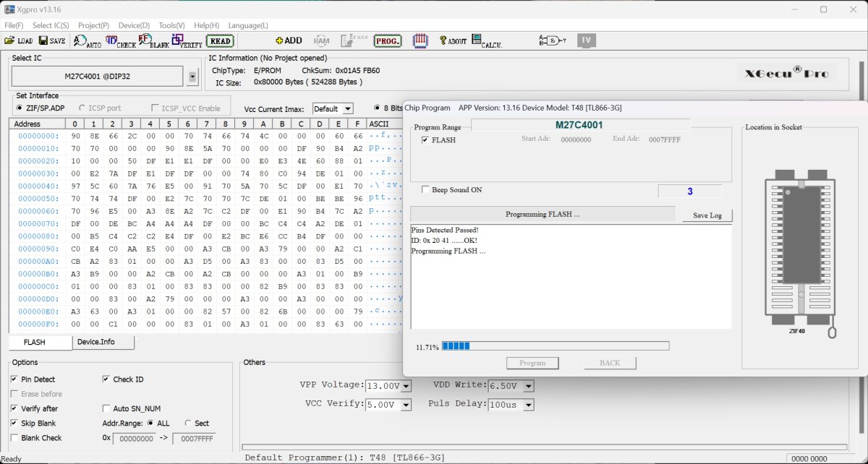Open the Vcc Current Imax dropdown
868x464 pixels.
click(348, 108)
